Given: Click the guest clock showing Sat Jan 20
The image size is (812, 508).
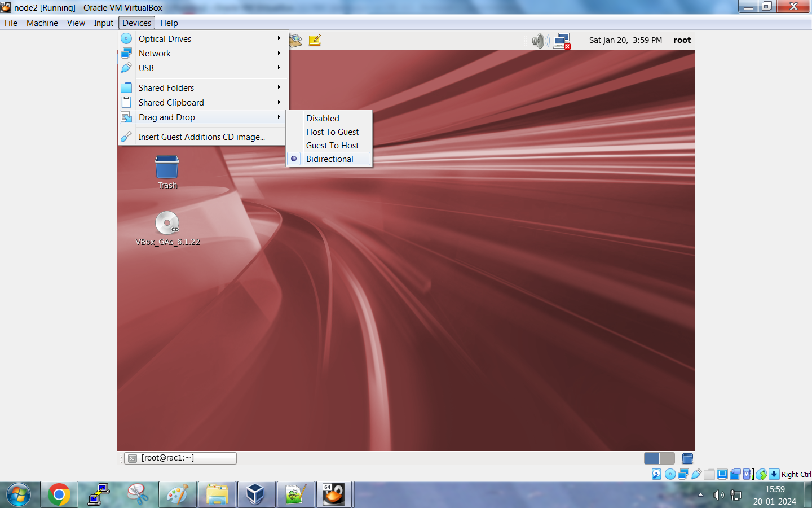Looking at the screenshot, I should tap(625, 40).
